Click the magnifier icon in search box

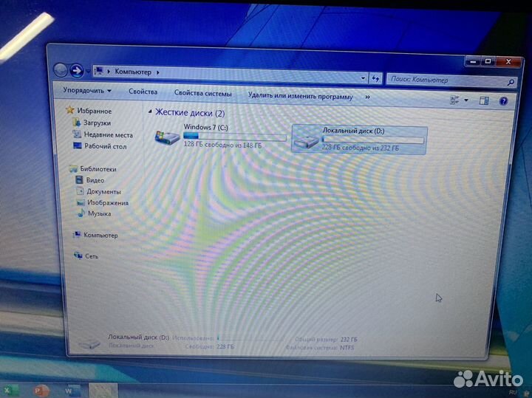tap(511, 82)
